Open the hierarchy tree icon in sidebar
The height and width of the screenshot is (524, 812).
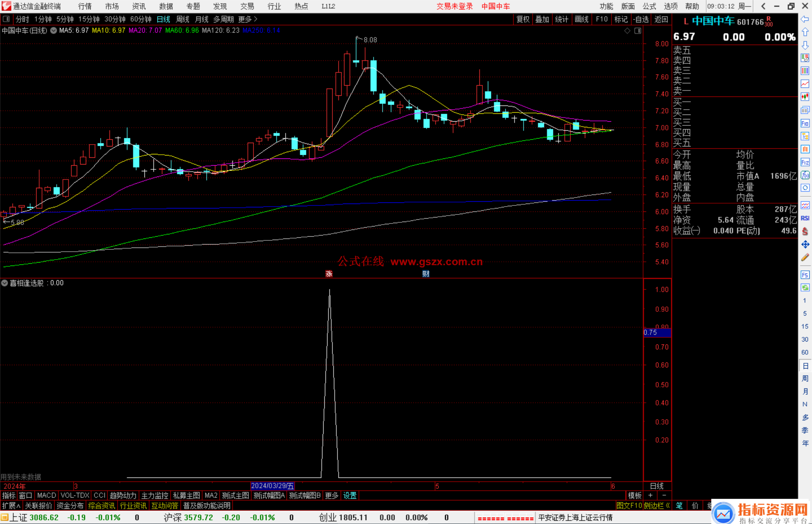[x=805, y=136]
